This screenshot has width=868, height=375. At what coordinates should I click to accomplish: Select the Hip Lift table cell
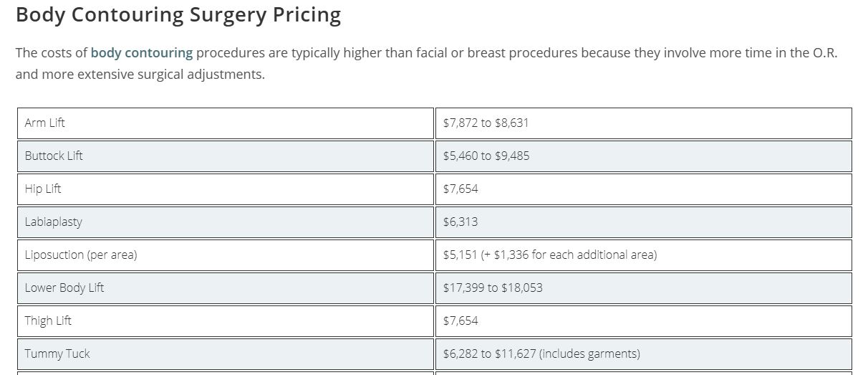(226, 189)
